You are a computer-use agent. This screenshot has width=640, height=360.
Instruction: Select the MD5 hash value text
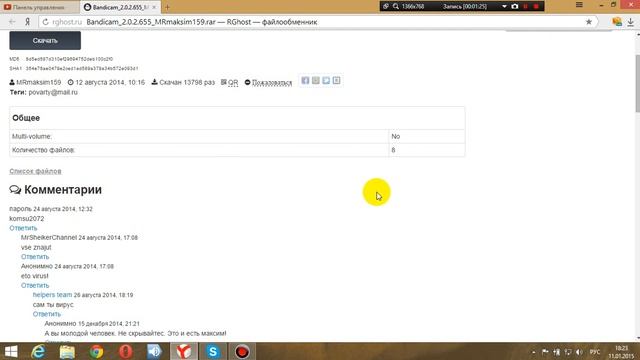69,59
